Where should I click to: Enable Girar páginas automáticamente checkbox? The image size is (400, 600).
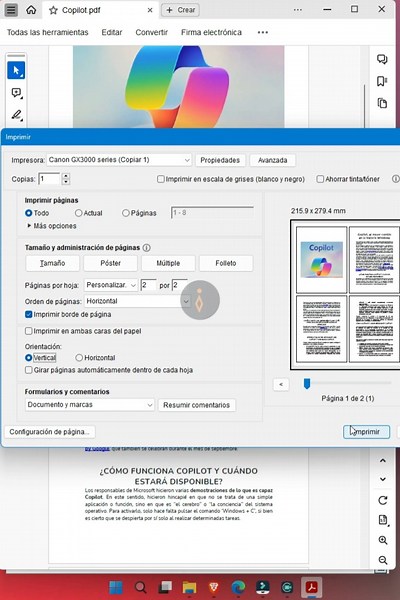29,370
